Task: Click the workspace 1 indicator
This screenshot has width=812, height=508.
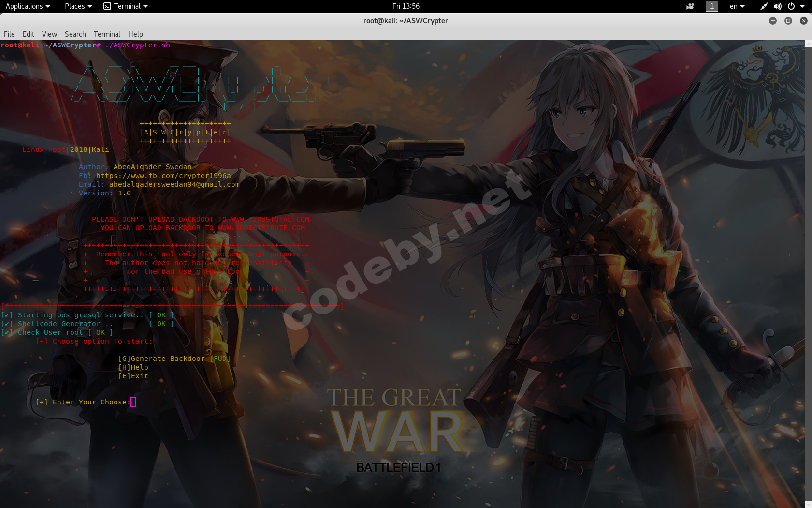Action: pyautogui.click(x=712, y=6)
